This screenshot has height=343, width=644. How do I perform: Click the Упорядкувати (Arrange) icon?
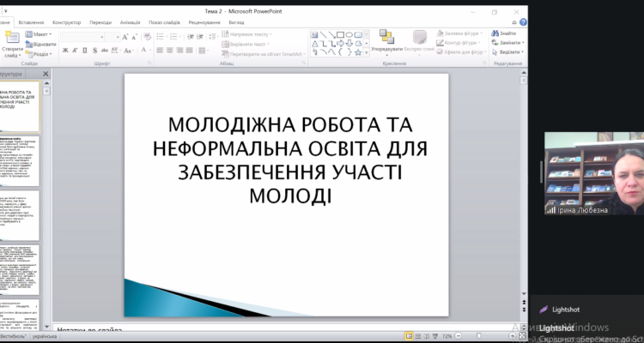point(387,39)
